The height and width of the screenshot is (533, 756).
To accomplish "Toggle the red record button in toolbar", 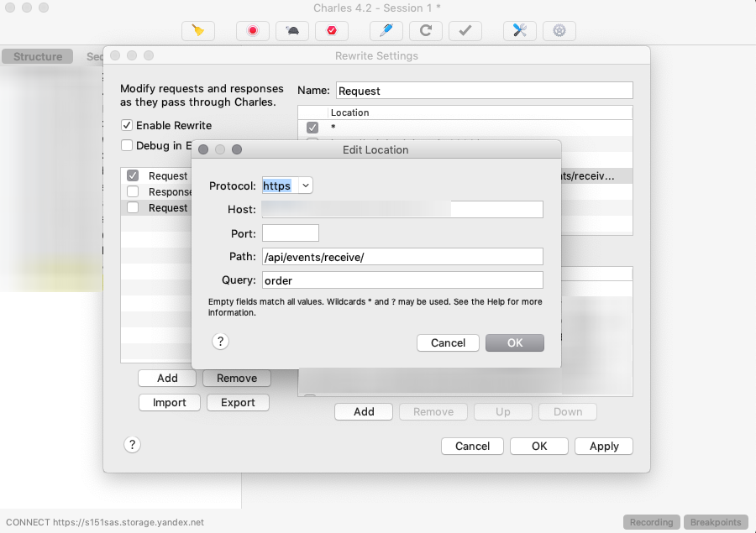I will (253, 31).
